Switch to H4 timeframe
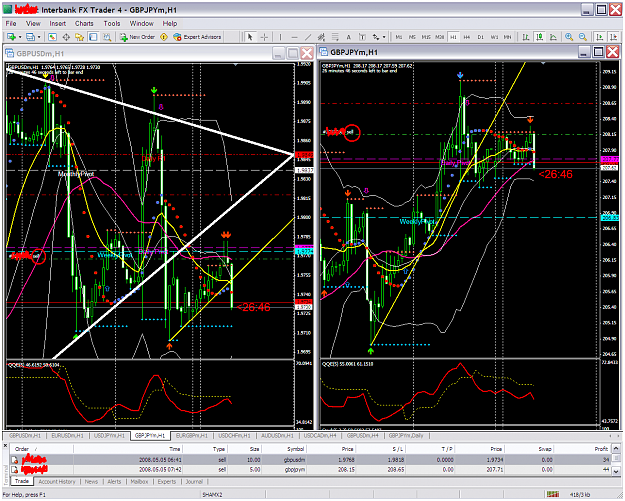Viewport: 625px width, 501px height. [467, 37]
